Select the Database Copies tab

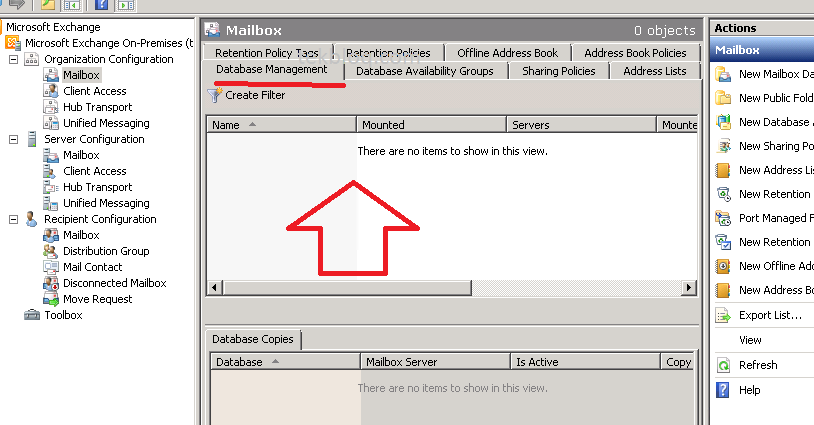253,339
